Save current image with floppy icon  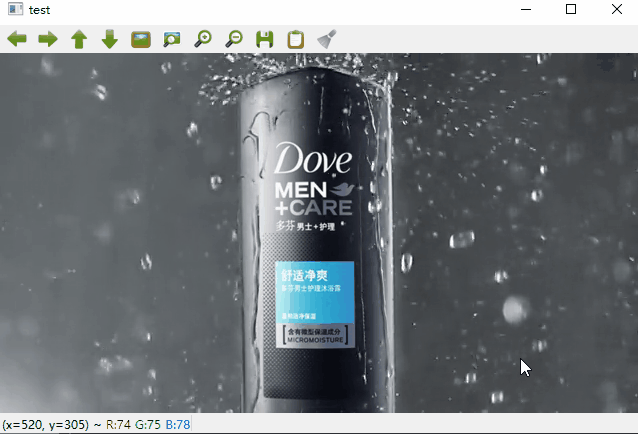[x=264, y=39]
